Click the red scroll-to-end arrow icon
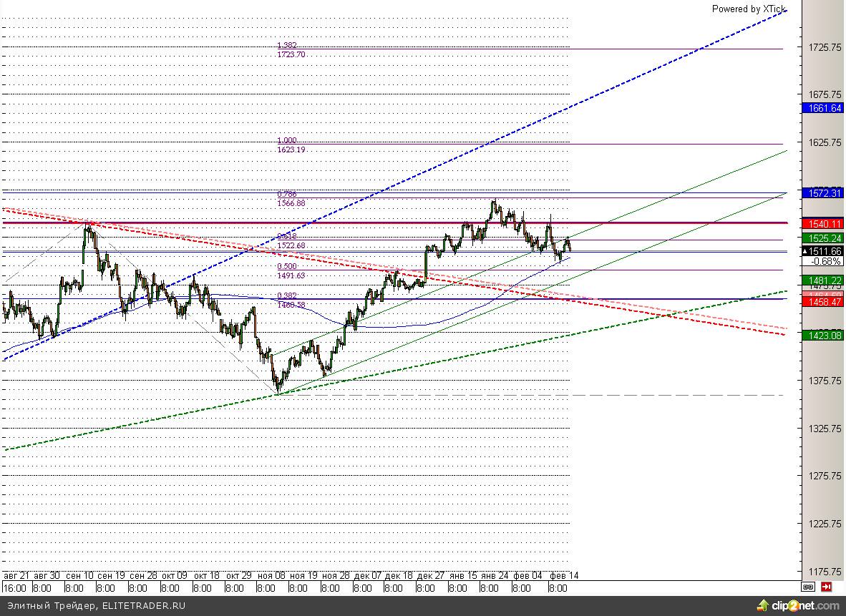 pyautogui.click(x=827, y=587)
